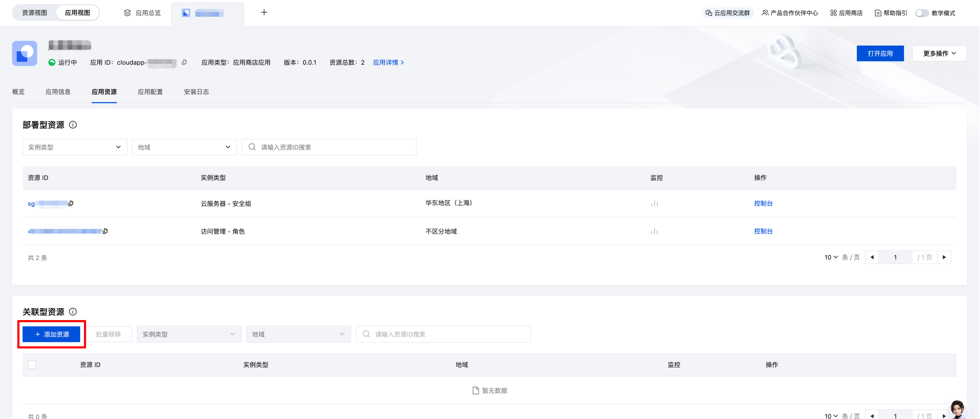Image resolution: width=980 pixels, height=419 pixels.
Task: Open the customer service avatar assistant
Action: point(957,410)
